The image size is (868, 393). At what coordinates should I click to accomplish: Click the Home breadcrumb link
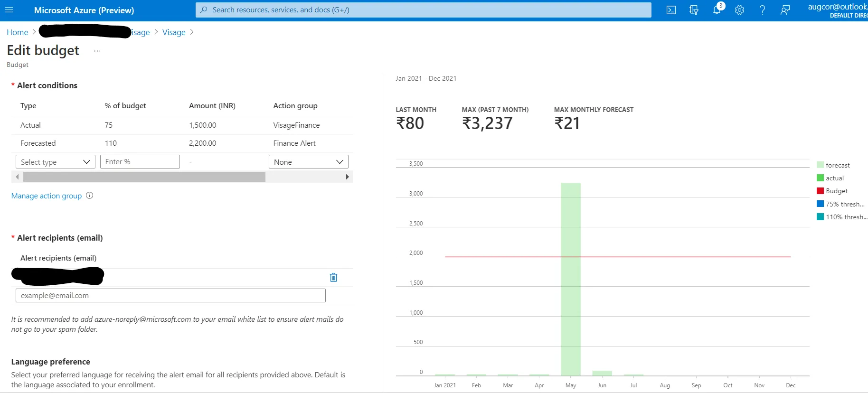tap(18, 32)
